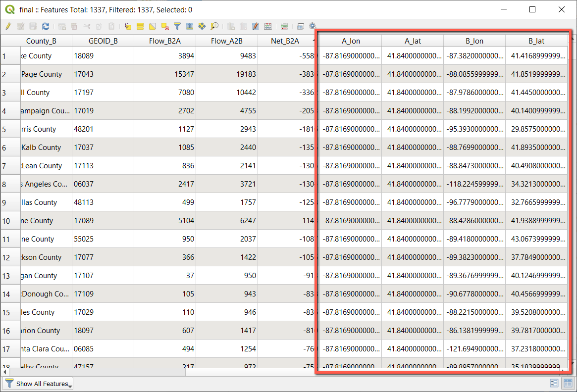Open the filter/select by form funnel icon

(x=177, y=26)
